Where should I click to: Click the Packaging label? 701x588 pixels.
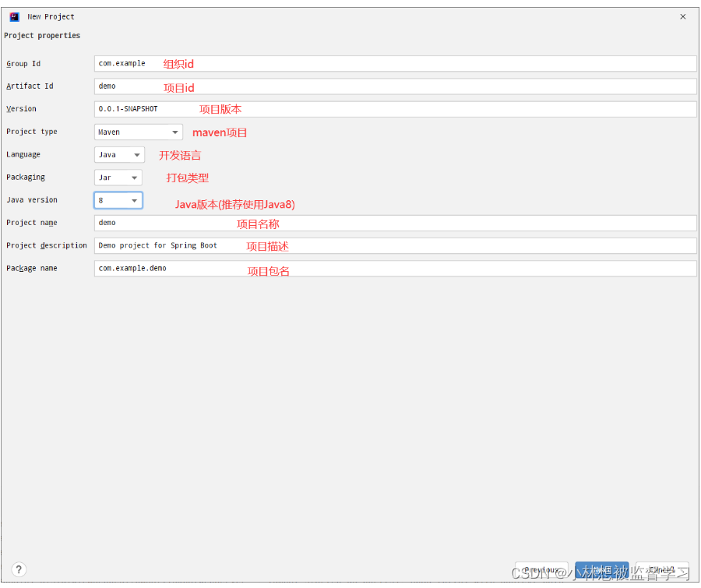coord(26,178)
